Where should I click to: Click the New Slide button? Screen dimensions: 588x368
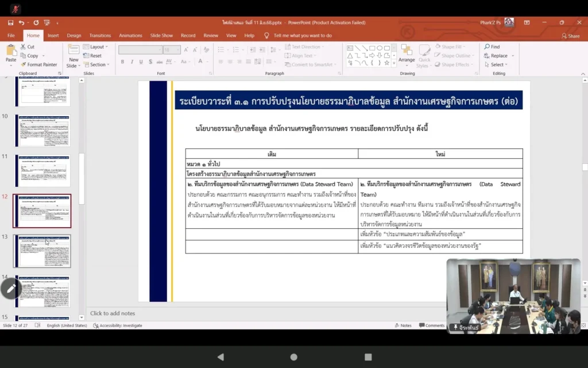click(73, 56)
